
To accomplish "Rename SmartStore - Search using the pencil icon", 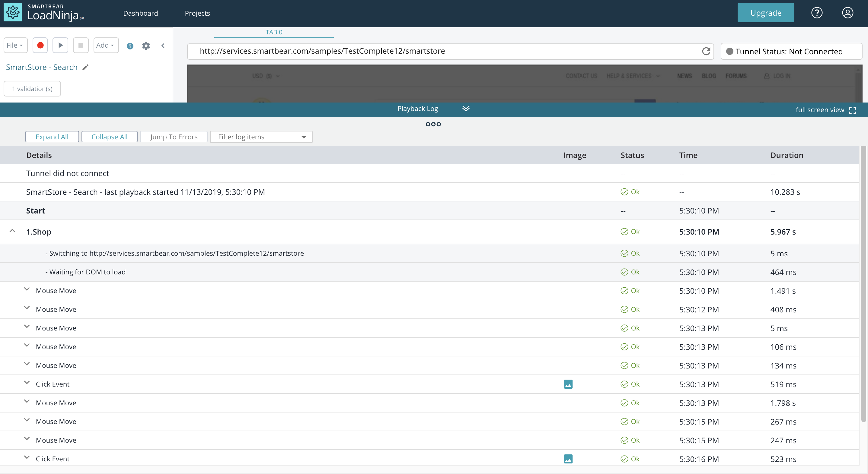I will point(85,67).
